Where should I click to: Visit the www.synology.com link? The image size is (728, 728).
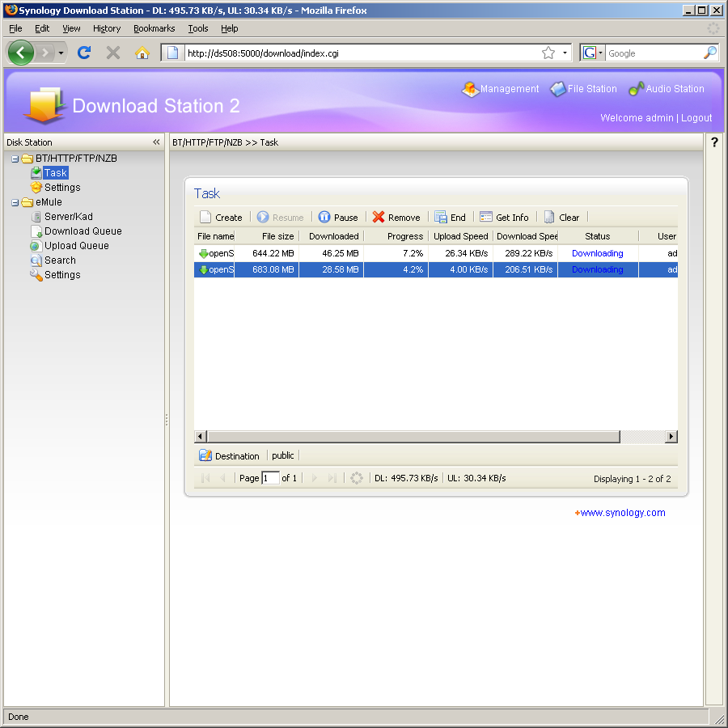pos(623,513)
